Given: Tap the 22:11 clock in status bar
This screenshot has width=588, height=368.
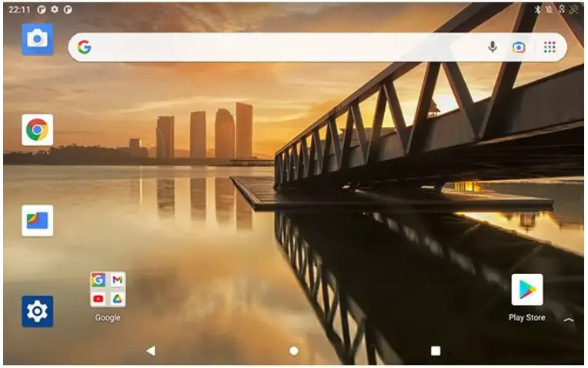Looking at the screenshot, I should [19, 10].
